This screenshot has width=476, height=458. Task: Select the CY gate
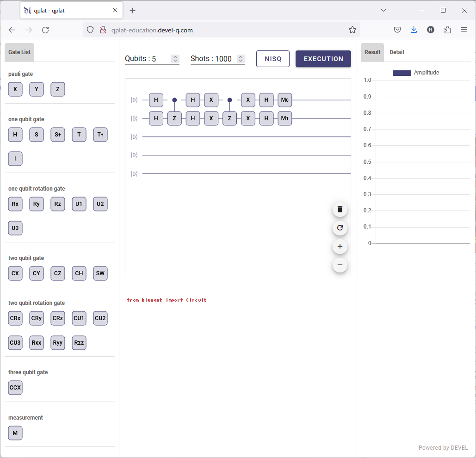coord(37,273)
